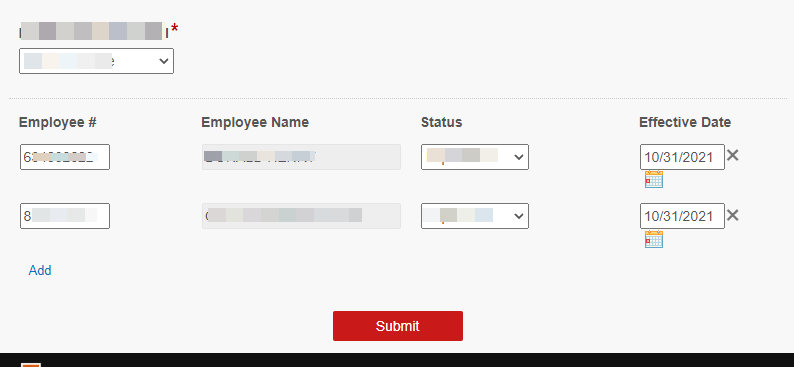Open the Status dropdown in first employee row

(475, 157)
